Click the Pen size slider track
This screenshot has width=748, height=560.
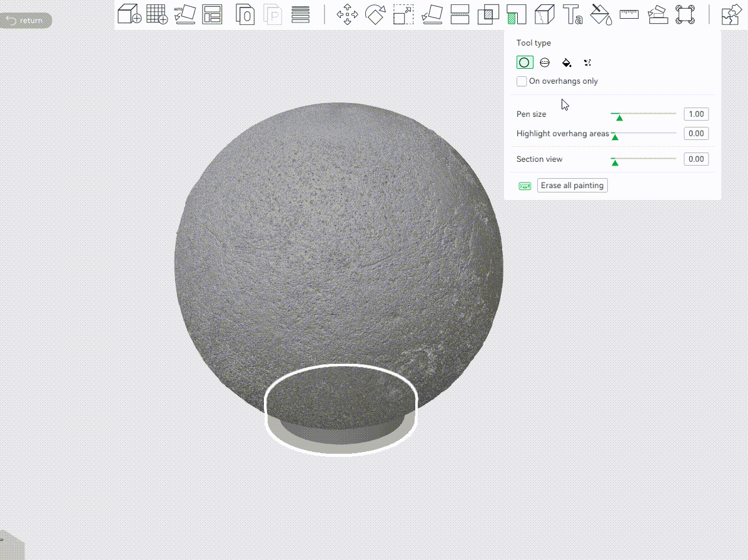coord(643,114)
